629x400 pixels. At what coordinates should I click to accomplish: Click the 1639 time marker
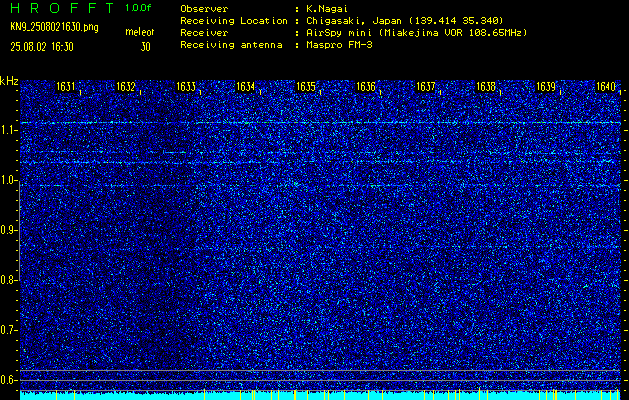(546, 87)
